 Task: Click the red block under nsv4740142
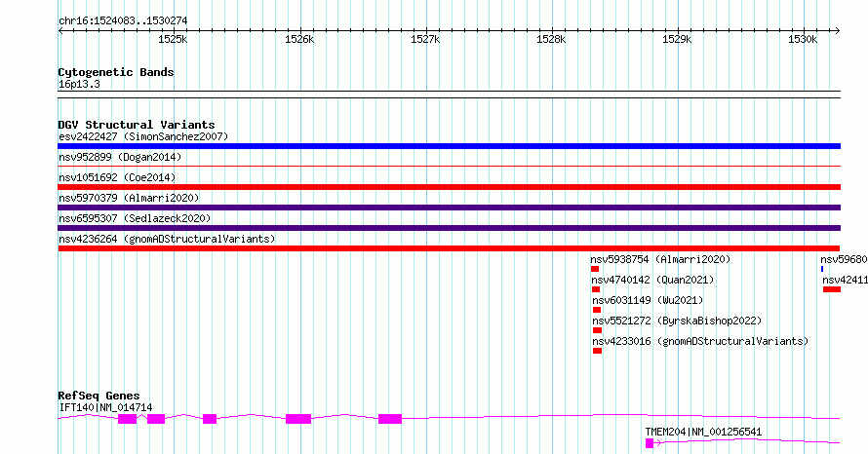pos(596,289)
